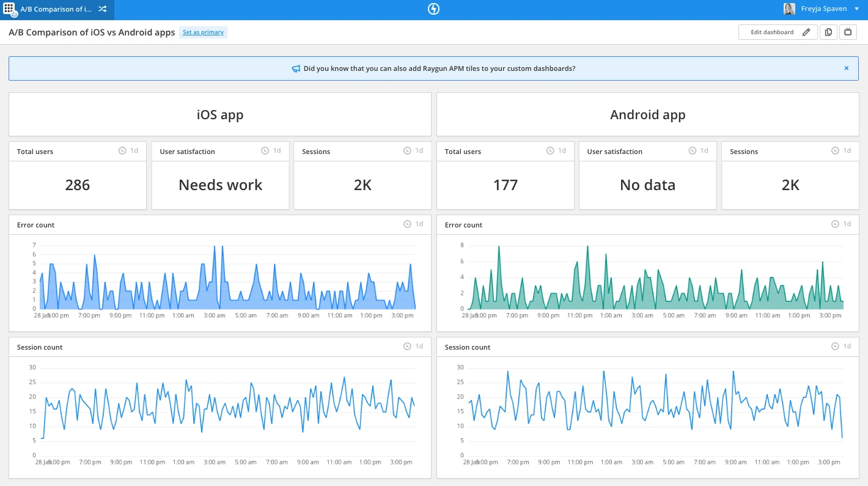
Task: Click the Android app heading tile
Action: 648,114
